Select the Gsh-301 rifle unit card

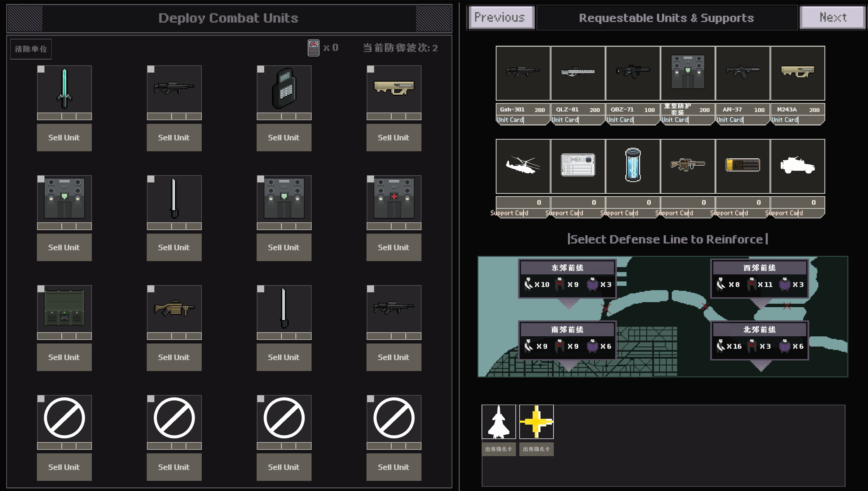(x=523, y=74)
